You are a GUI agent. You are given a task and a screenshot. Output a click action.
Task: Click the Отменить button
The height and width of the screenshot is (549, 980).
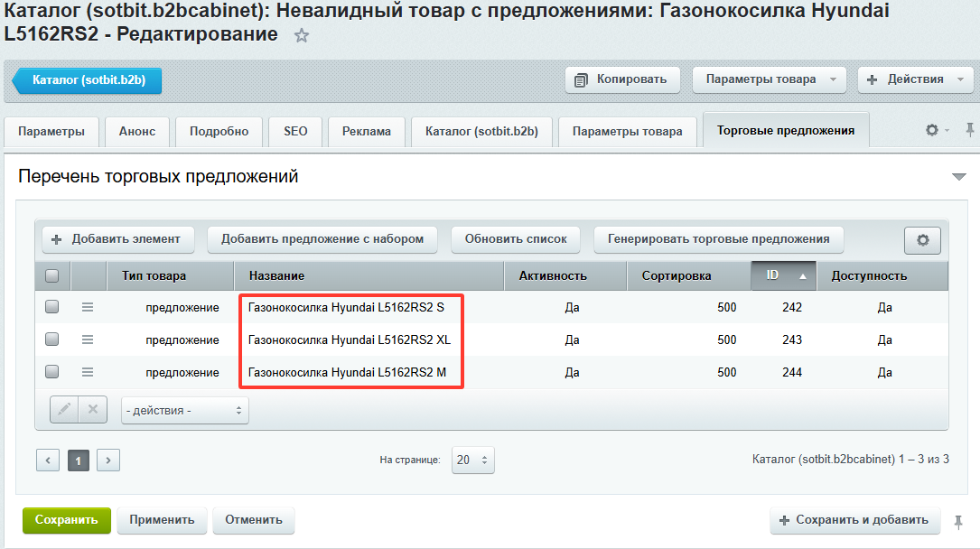254,520
